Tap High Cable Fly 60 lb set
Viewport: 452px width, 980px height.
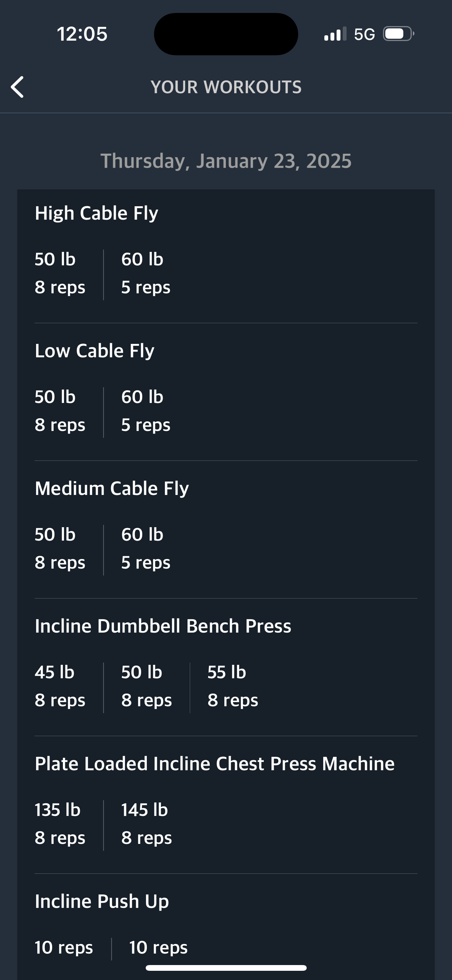point(145,273)
